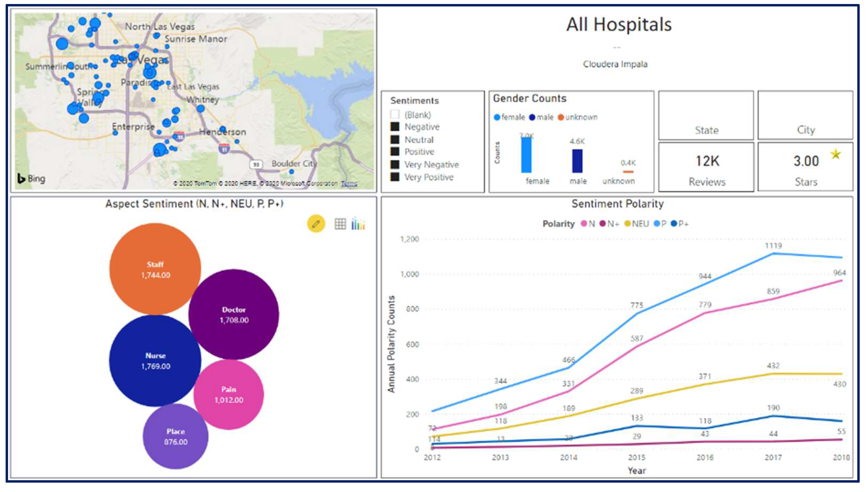This screenshot has height=492, width=868.
Task: Check the (Blank) sentiment checkbox
Action: tap(394, 114)
